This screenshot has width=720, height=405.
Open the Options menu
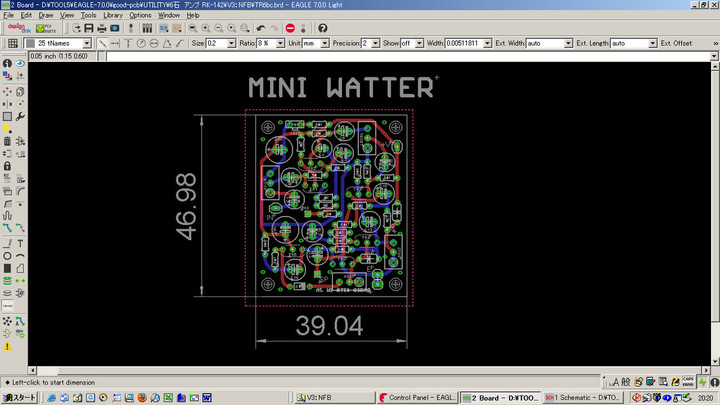[x=140, y=16]
